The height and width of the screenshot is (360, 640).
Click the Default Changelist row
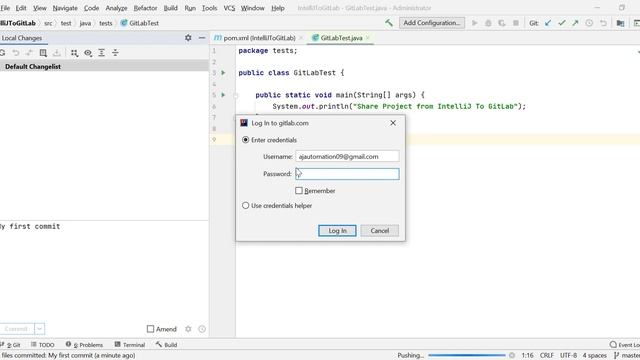click(104, 66)
